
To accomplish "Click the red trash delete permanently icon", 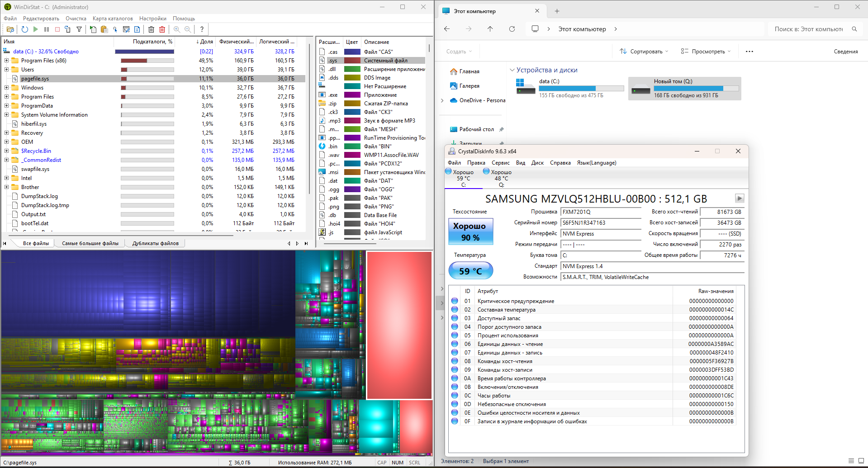I will click(x=162, y=29).
